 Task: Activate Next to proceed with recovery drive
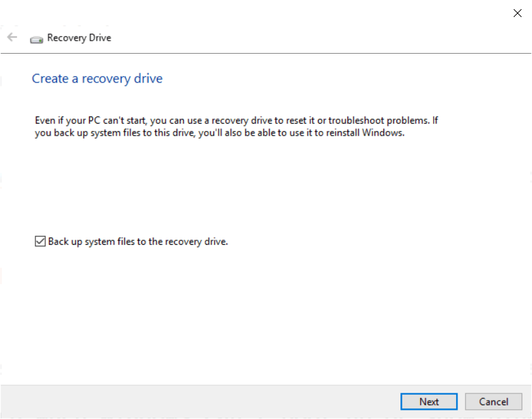[429, 401]
